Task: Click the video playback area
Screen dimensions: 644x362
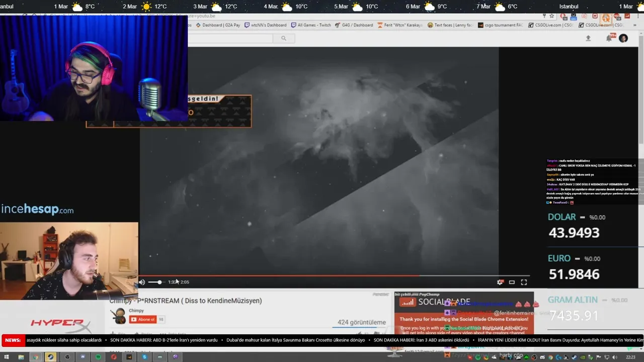Action: pyautogui.click(x=319, y=161)
